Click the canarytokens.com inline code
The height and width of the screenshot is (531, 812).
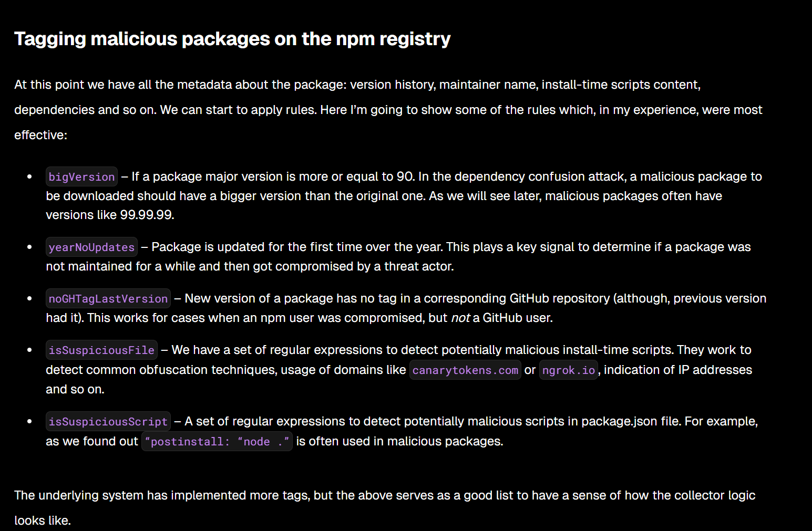tap(465, 370)
